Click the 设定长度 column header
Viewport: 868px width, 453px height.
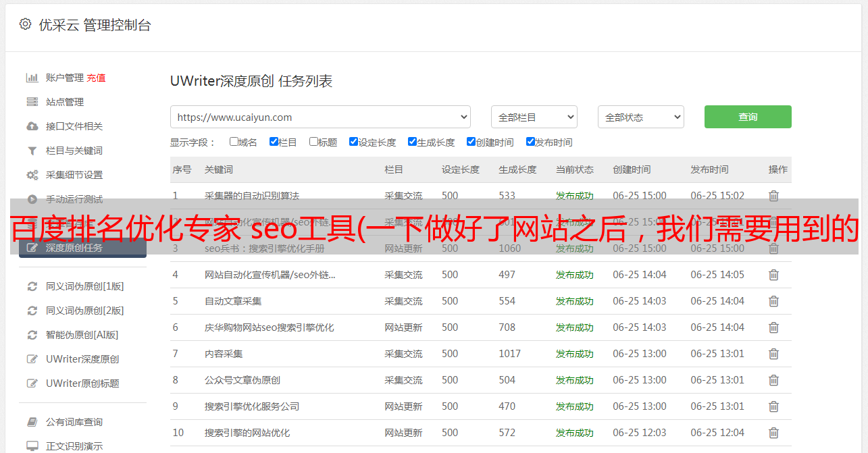pyautogui.click(x=461, y=169)
